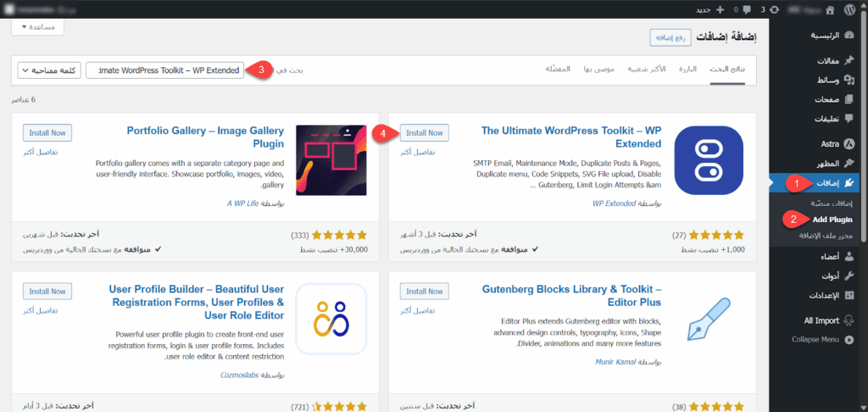Open the المظهر brush icon in sidebar
Screen dimensions: 868x412
pyautogui.click(x=849, y=164)
